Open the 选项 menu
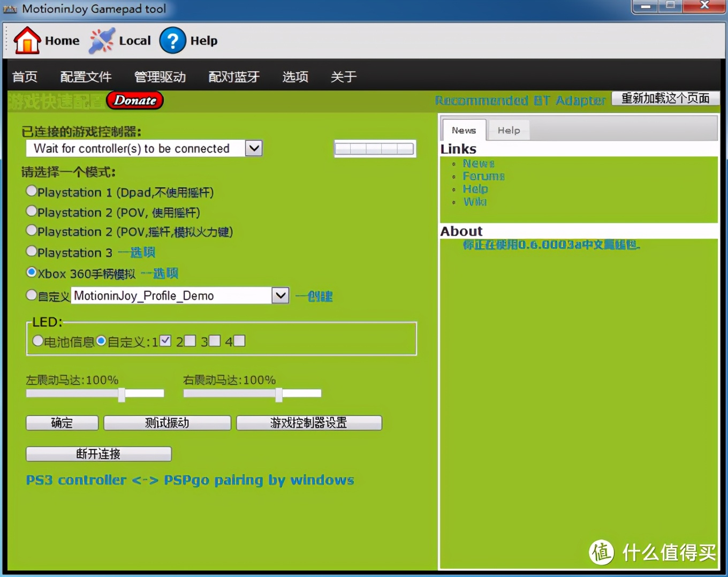 coord(295,77)
